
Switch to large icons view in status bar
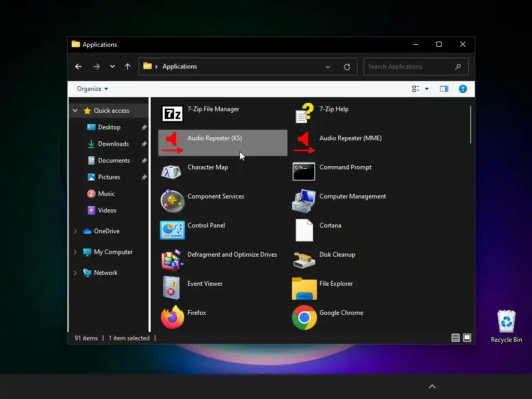(467, 338)
